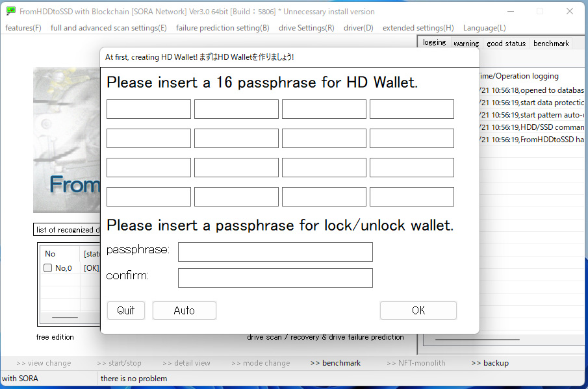Select the benchmark tab in the log panel

click(551, 44)
